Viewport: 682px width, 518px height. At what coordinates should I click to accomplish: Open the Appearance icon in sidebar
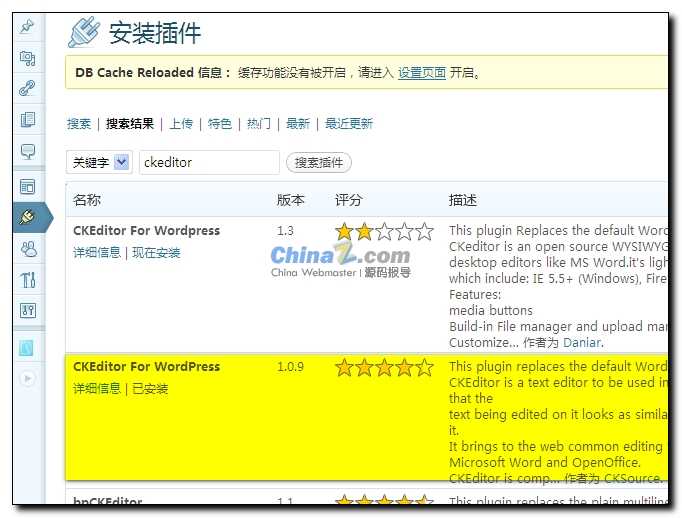coord(27,187)
